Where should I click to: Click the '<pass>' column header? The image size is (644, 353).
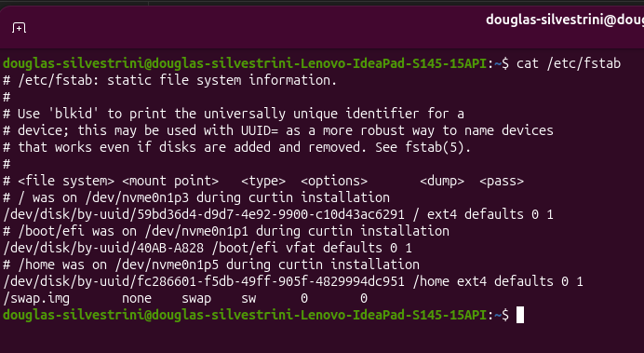click(502, 181)
